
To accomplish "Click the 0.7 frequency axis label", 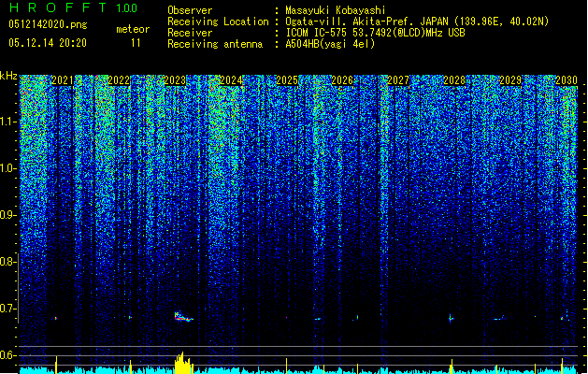I will tap(7, 309).
